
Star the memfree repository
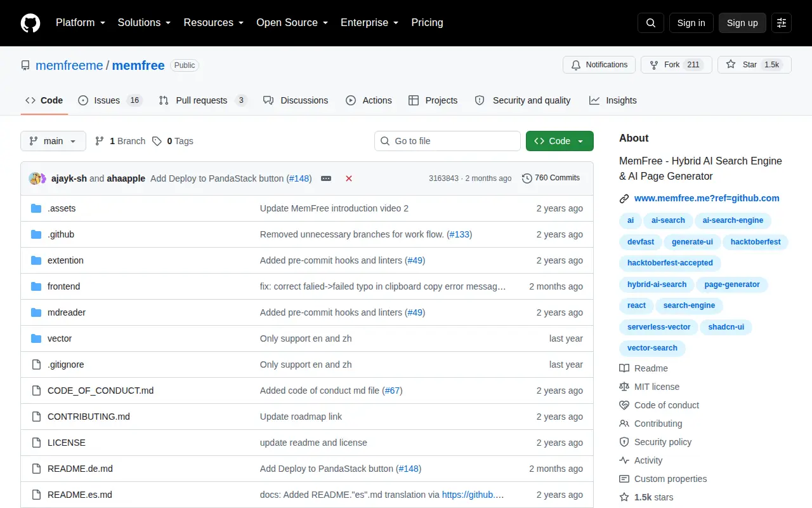click(754, 65)
